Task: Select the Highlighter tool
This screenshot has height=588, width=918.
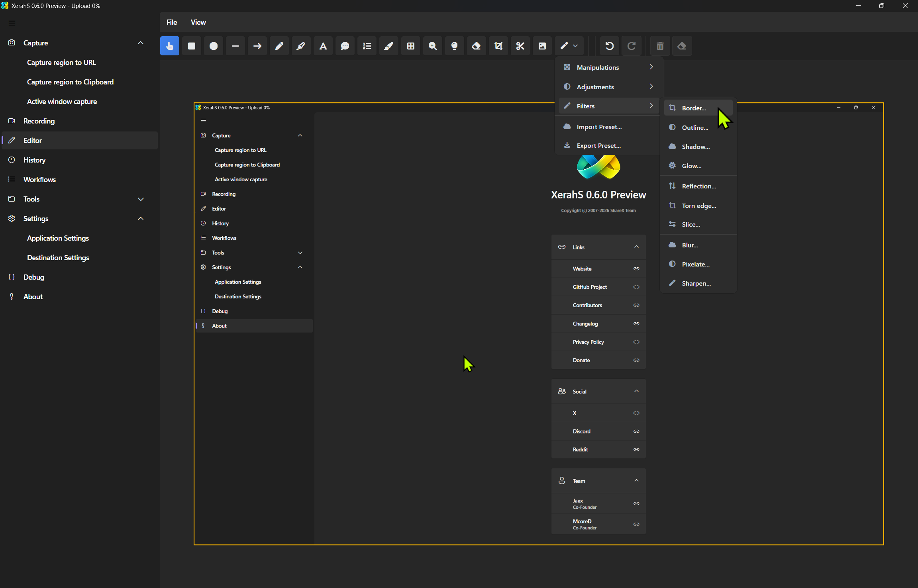Action: point(301,46)
